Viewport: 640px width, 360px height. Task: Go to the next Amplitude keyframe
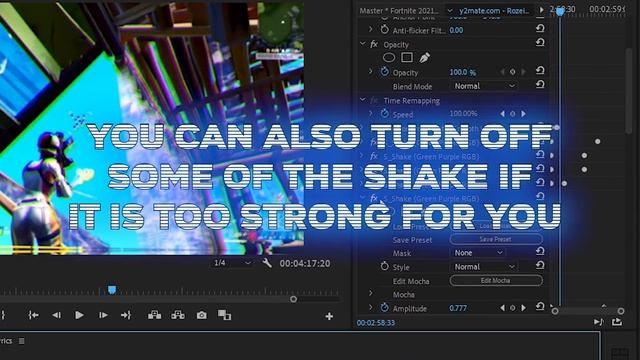click(x=523, y=308)
